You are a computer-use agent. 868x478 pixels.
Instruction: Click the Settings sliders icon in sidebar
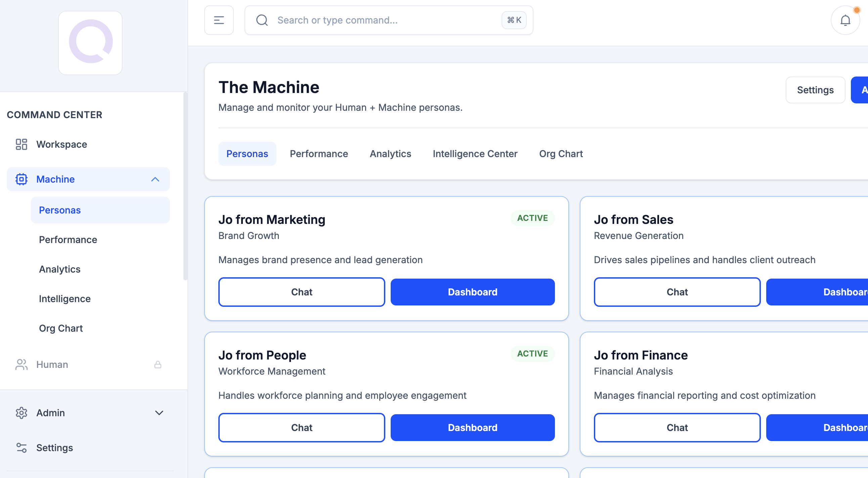point(21,448)
